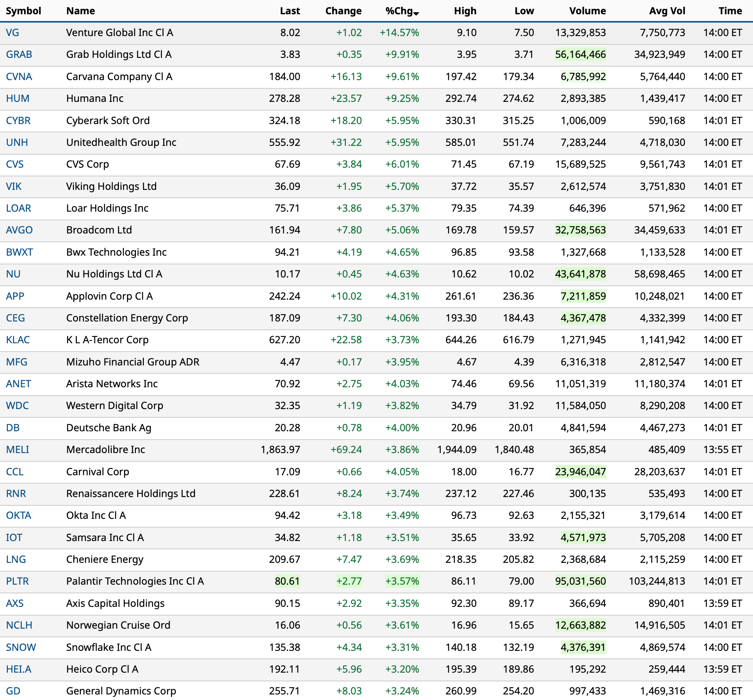Open the GRAB stock symbol link
The image size is (753, 700).
point(19,54)
